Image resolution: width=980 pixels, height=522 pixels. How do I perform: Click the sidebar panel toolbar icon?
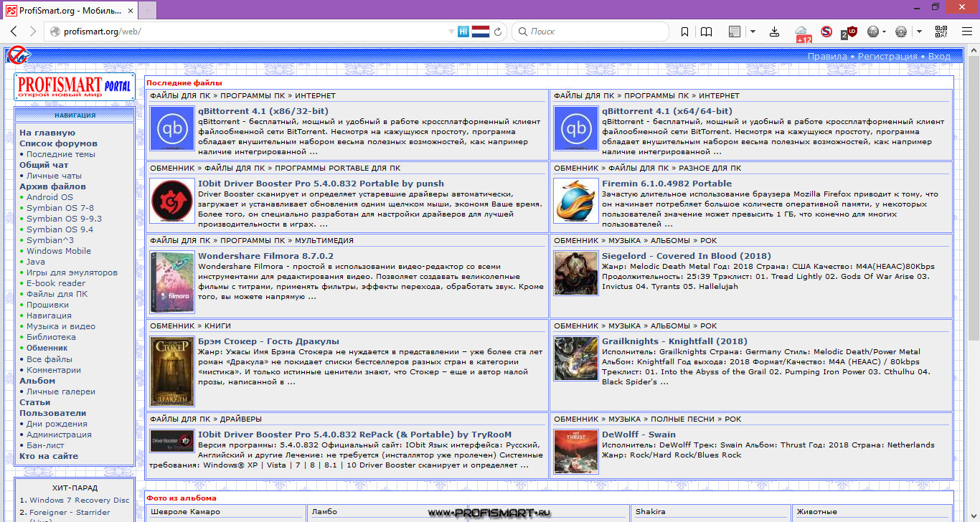[734, 32]
